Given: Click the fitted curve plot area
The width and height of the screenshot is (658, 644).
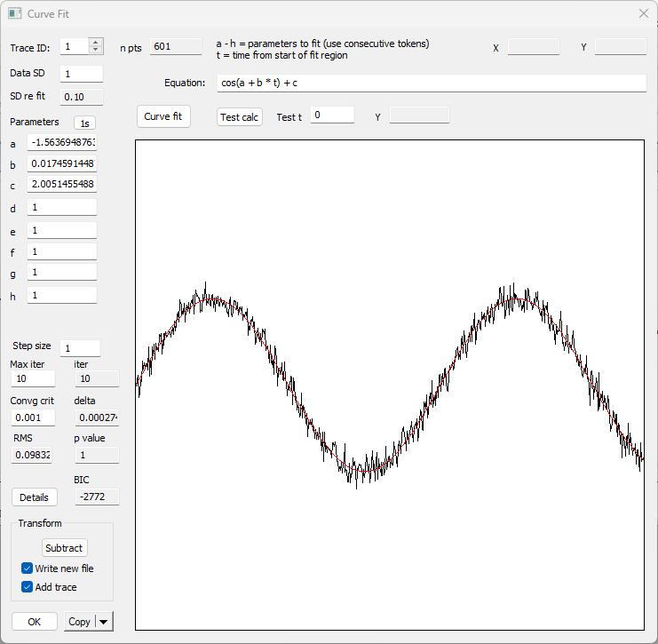Looking at the screenshot, I should pyautogui.click(x=391, y=384).
